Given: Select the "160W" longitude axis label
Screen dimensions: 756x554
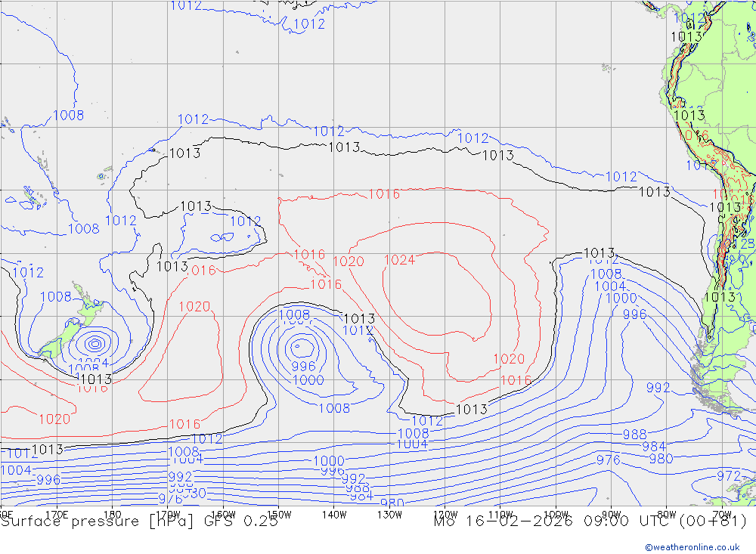Looking at the screenshot, I should pos(223,515).
